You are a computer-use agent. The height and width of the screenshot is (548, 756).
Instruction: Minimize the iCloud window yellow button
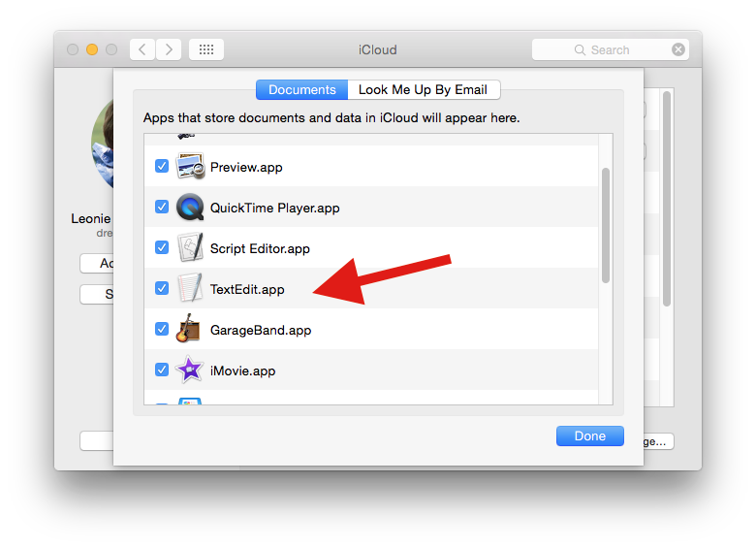[92, 49]
